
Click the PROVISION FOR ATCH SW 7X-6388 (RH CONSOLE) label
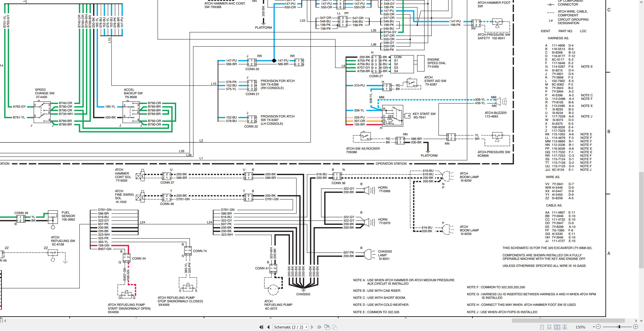click(x=277, y=85)
